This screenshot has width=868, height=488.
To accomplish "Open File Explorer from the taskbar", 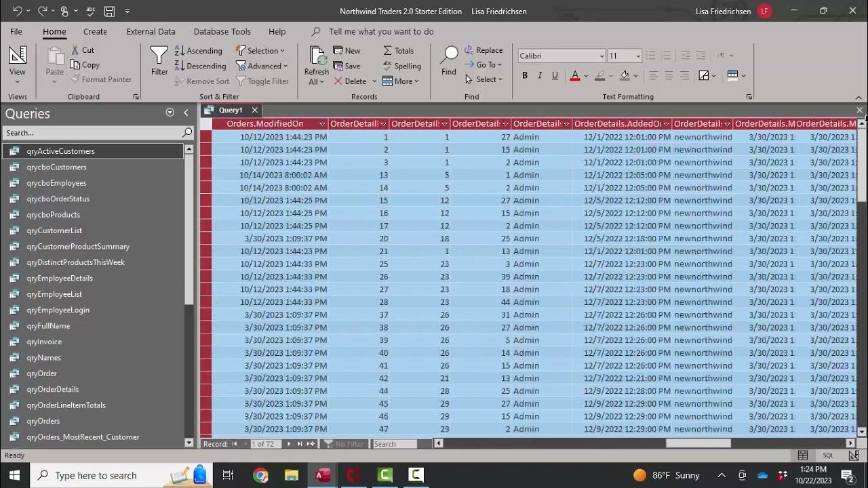I will (292, 475).
